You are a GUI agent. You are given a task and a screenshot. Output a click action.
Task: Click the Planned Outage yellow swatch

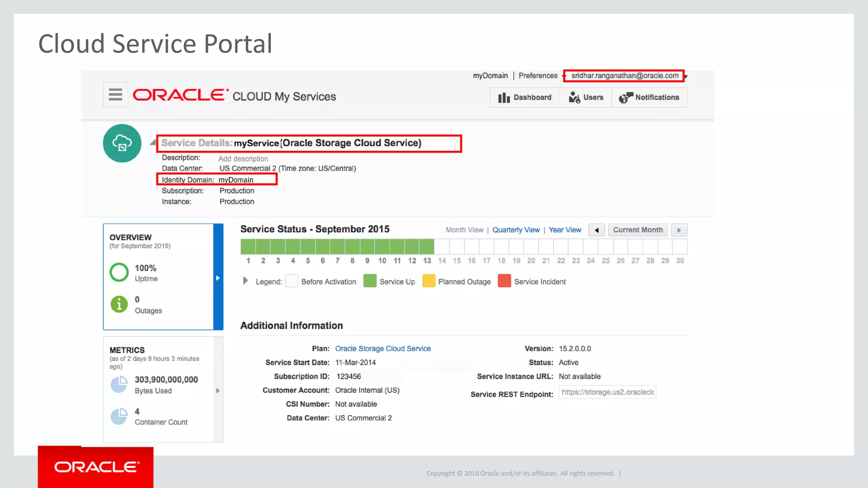[428, 281]
